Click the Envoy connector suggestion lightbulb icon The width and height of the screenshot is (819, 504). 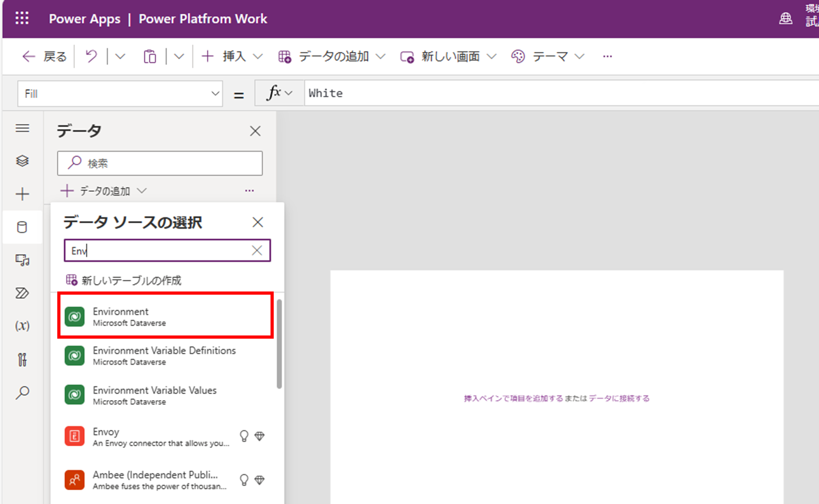[245, 436]
